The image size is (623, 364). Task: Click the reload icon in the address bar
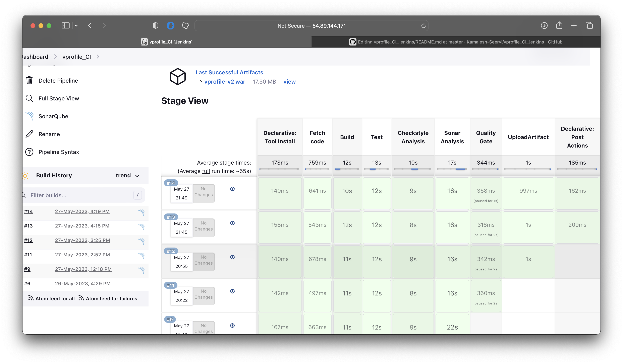click(423, 25)
